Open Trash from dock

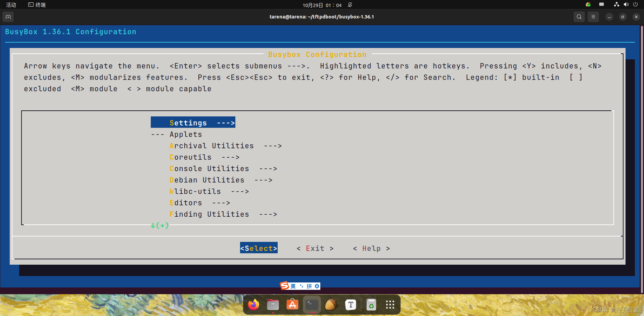pyautogui.click(x=371, y=305)
